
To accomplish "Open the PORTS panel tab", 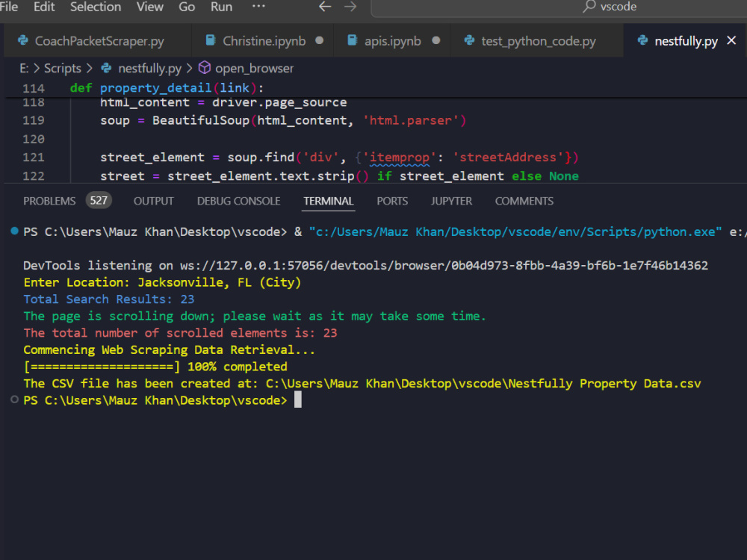I will (392, 201).
